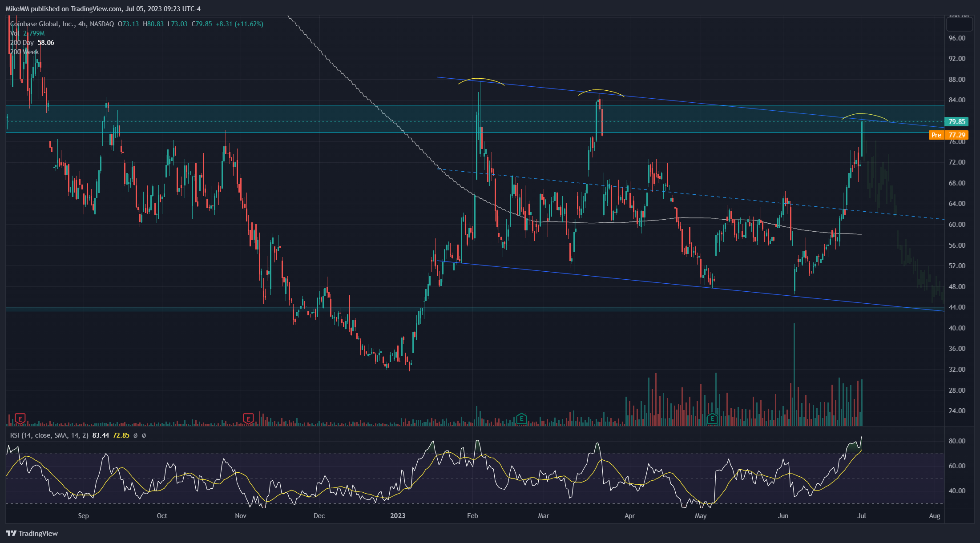Click the 96.00 price scale label
980x543 pixels.
[957, 38]
